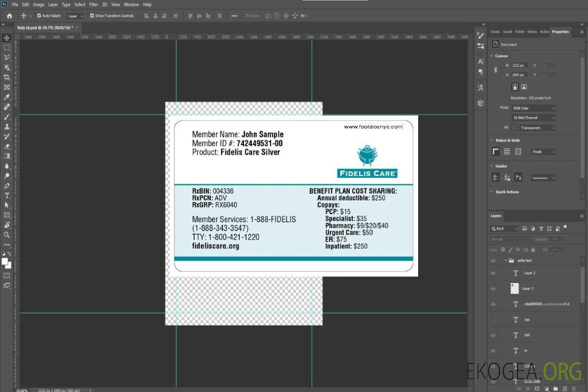Open Layers panel menu button

581,216
